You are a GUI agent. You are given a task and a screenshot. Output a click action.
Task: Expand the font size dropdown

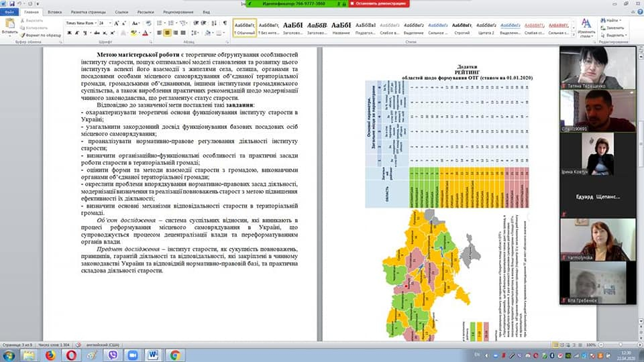click(x=110, y=22)
